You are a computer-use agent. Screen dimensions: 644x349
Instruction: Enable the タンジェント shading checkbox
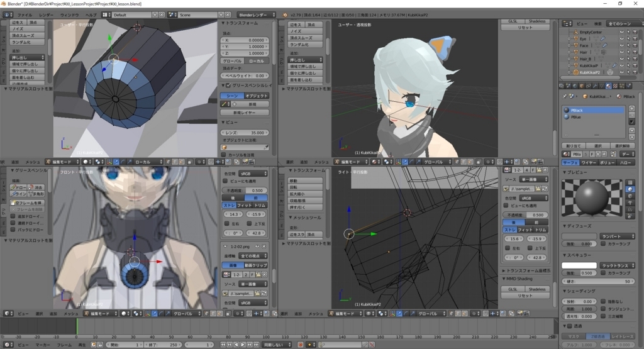[603, 309]
